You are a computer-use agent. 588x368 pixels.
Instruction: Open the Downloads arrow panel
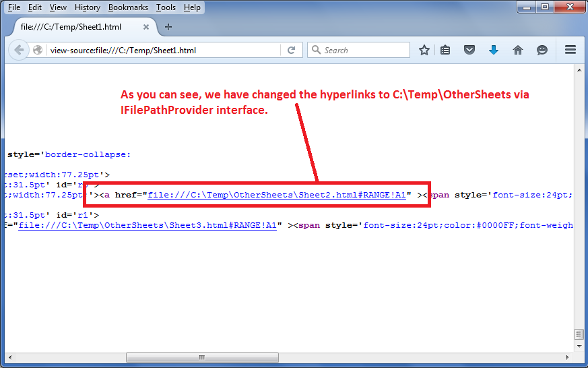(494, 50)
